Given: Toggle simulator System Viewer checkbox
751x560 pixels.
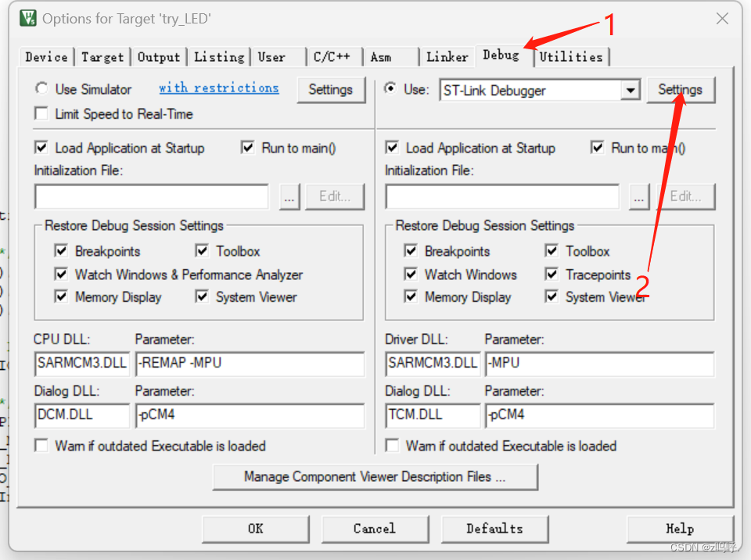Looking at the screenshot, I should (202, 296).
